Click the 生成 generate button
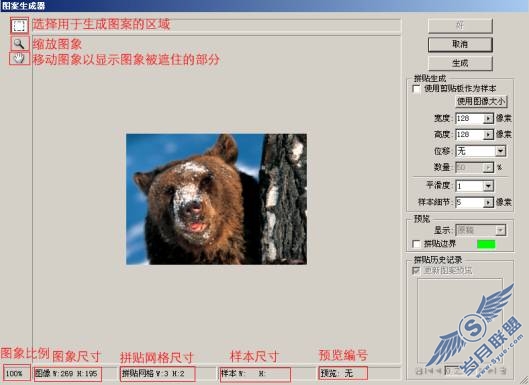Image resolution: width=529 pixels, height=385 pixels. (x=460, y=63)
